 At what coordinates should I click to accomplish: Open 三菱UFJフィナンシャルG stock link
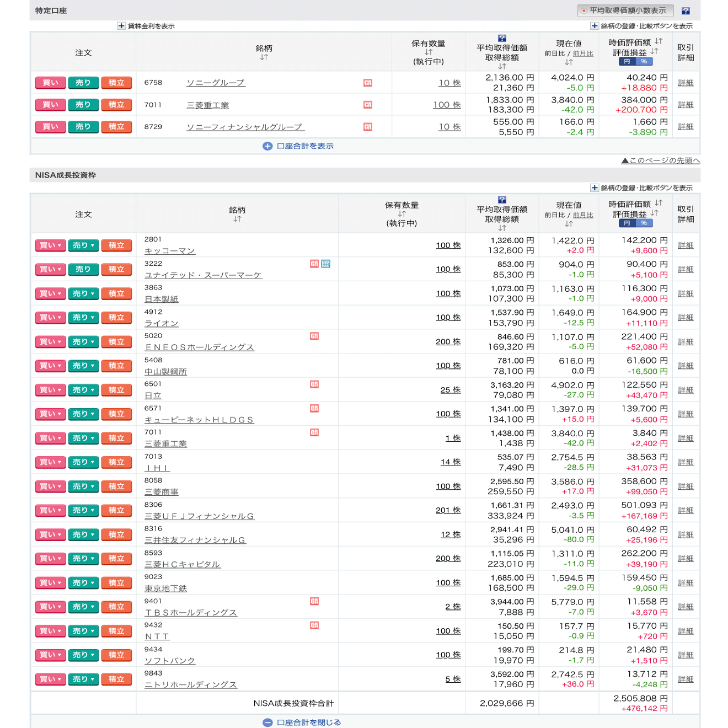[x=200, y=516]
